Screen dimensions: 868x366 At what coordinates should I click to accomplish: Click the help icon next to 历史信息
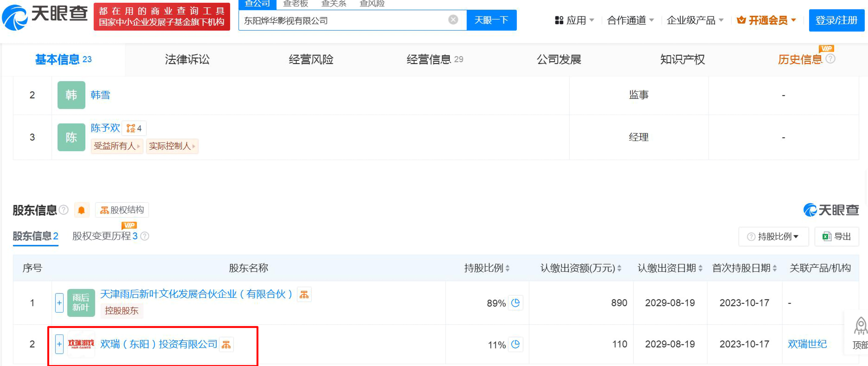(x=830, y=59)
